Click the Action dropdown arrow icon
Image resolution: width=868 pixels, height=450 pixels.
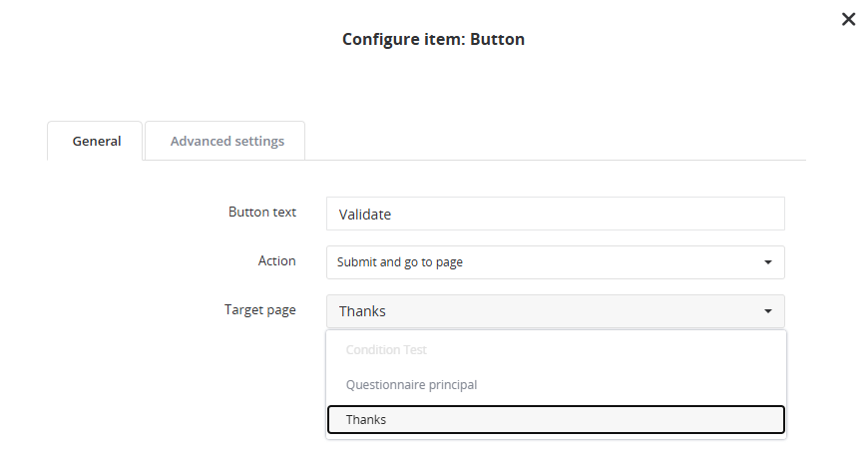(x=767, y=262)
